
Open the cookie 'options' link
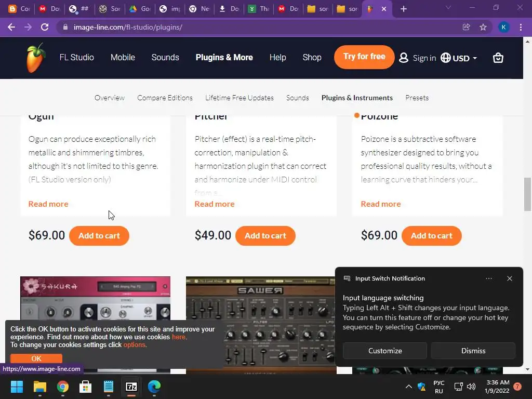(x=134, y=345)
